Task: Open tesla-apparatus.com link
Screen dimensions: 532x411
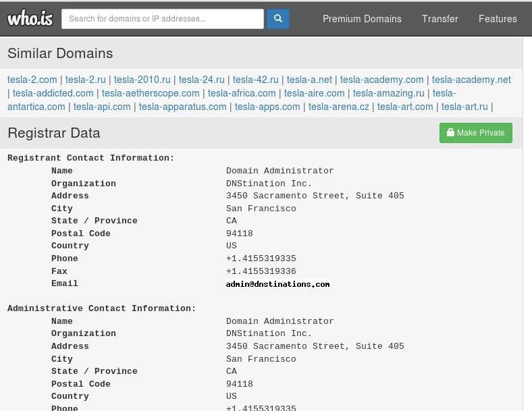Action: point(182,107)
